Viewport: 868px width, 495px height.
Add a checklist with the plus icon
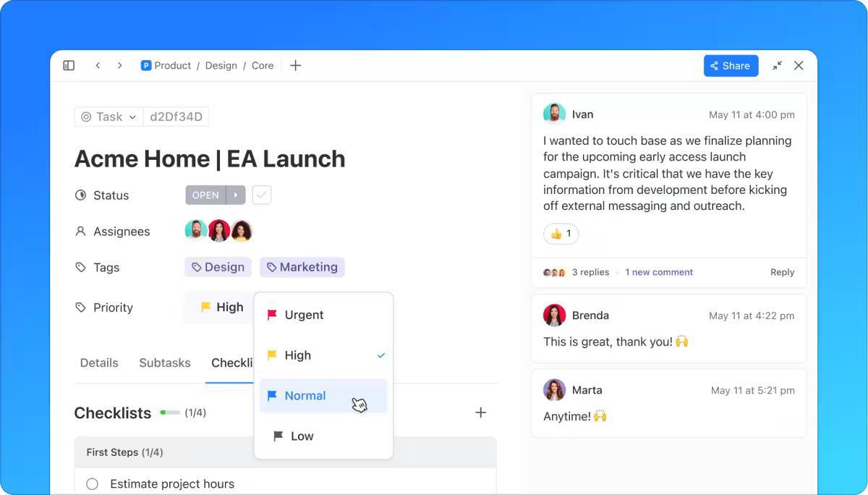pos(480,412)
